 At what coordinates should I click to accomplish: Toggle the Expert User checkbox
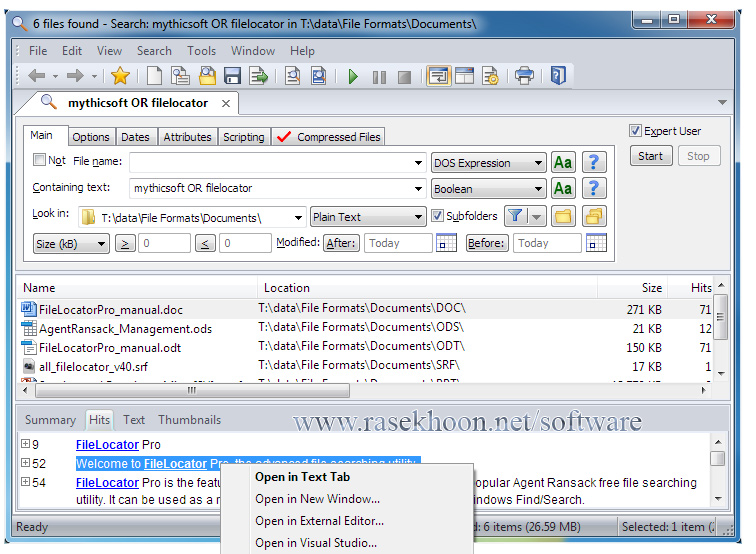(635, 131)
